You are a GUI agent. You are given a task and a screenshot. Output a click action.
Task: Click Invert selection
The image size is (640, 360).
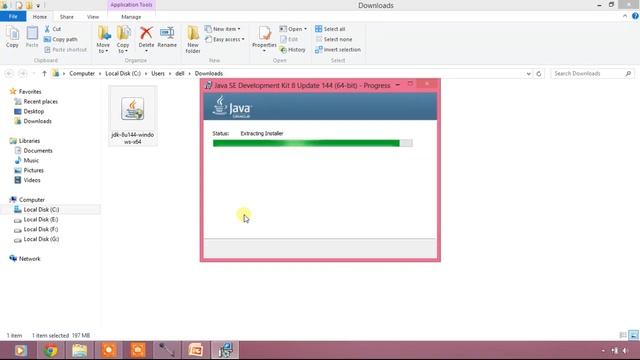pyautogui.click(x=338, y=49)
